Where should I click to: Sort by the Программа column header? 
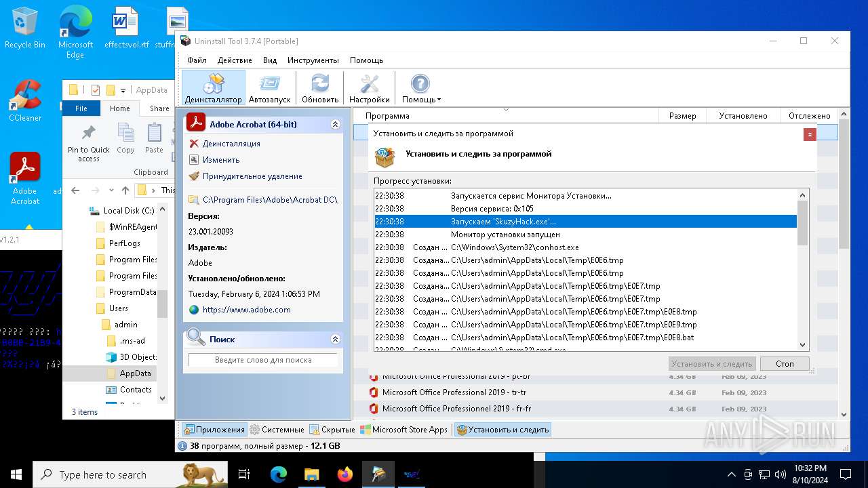coord(505,116)
